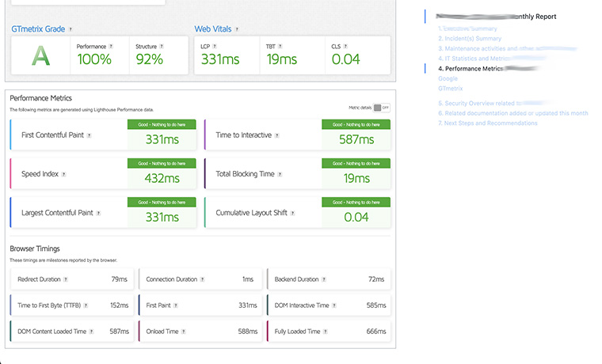The image size is (602, 364).
Task: Open the help tooltip for Structure score
Action: pyautogui.click(x=162, y=47)
